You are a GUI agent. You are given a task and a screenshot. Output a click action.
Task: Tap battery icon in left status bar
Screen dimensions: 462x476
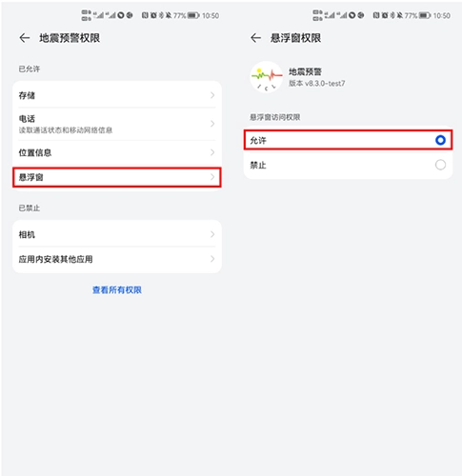pos(193,15)
